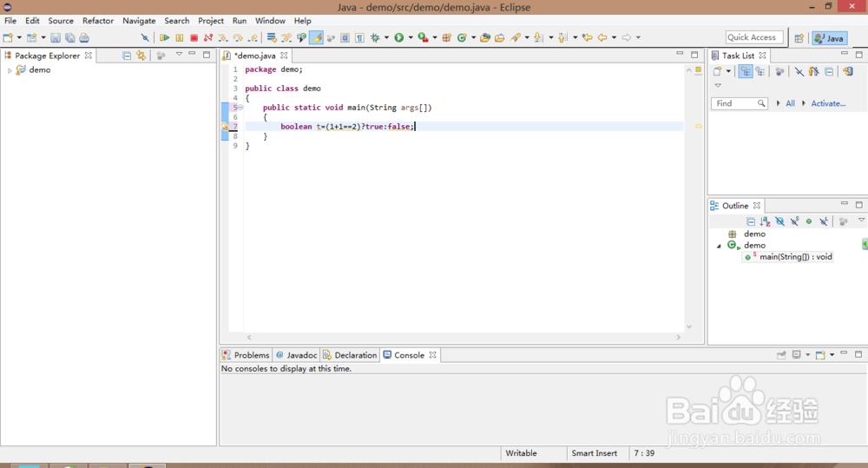The width and height of the screenshot is (868, 468).
Task: Collapse All in Package Explorer
Action: [127, 56]
